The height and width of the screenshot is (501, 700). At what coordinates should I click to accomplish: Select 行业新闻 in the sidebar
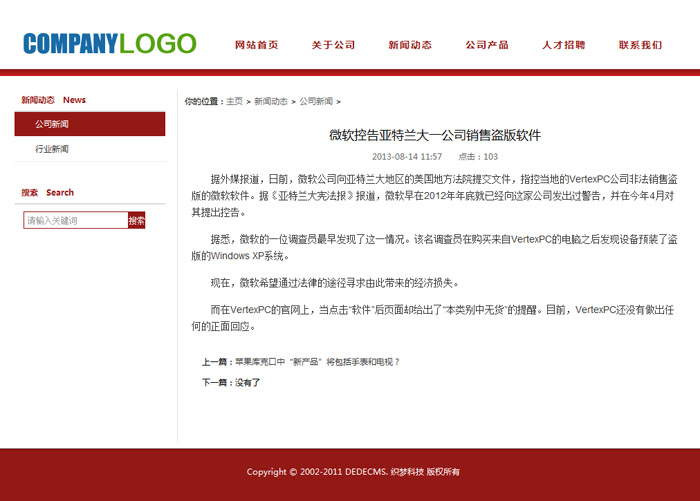pos(90,149)
